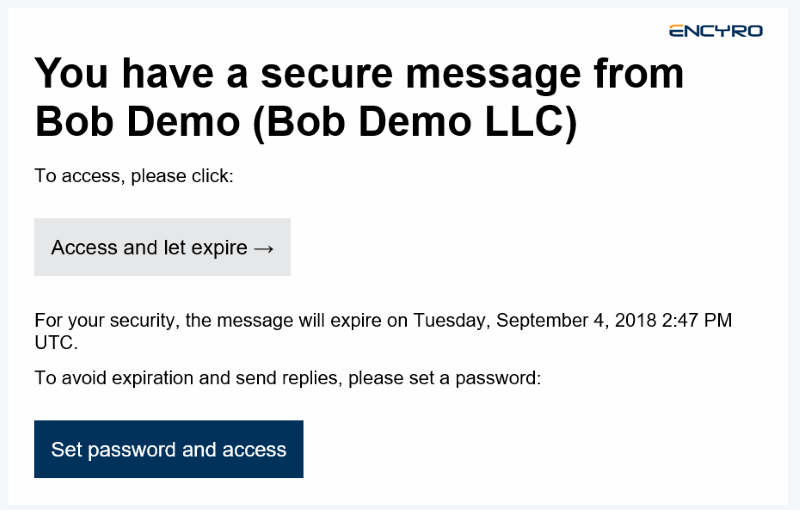Click the expiry time '2:47 PM'
The height and width of the screenshot is (510, 800).
[x=697, y=320]
